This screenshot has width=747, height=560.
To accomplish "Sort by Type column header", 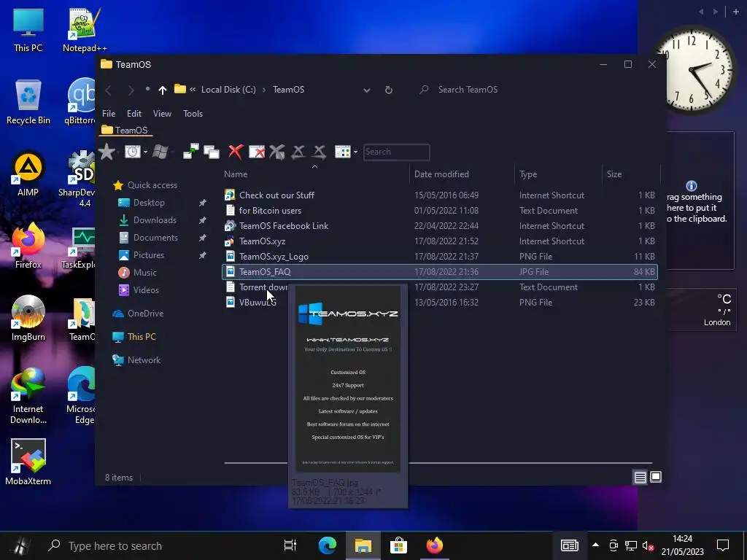I will coord(558,174).
